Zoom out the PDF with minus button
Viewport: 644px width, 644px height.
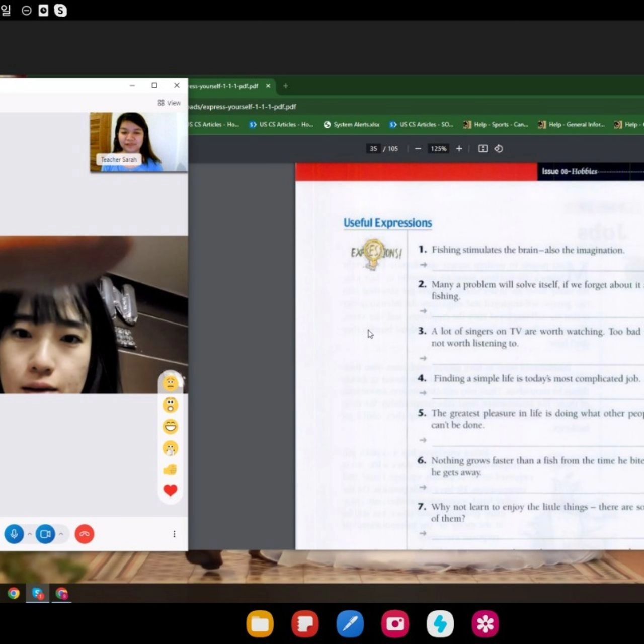[418, 148]
